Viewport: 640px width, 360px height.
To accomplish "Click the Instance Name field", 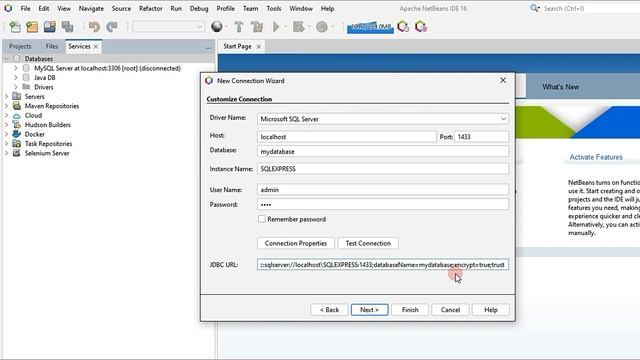I will (383, 169).
